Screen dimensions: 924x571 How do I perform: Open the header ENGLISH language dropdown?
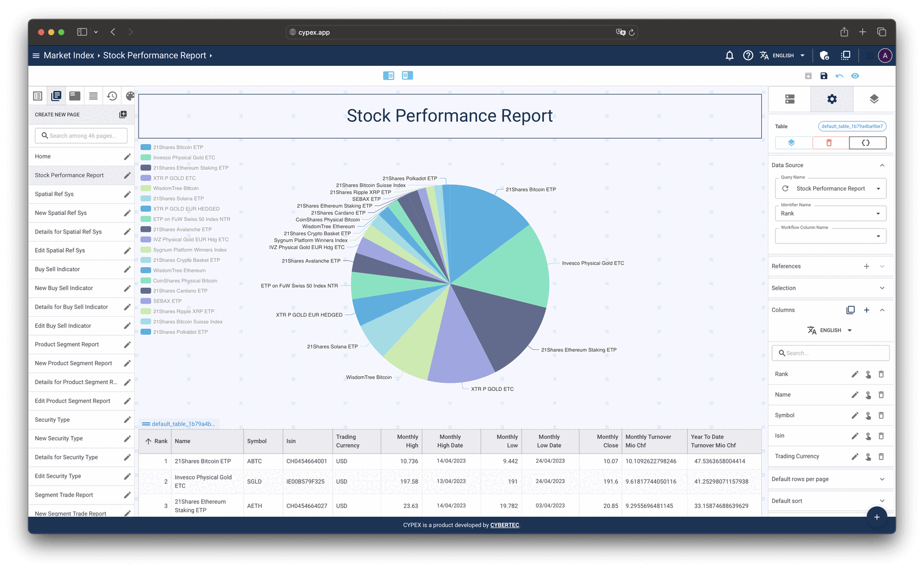point(783,55)
